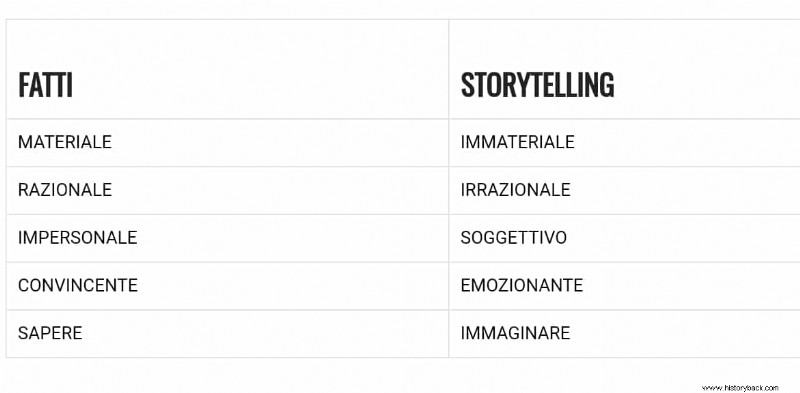This screenshot has height=393, width=800.
Task: Open the www.historyback.com watermark link
Action: tap(740, 388)
